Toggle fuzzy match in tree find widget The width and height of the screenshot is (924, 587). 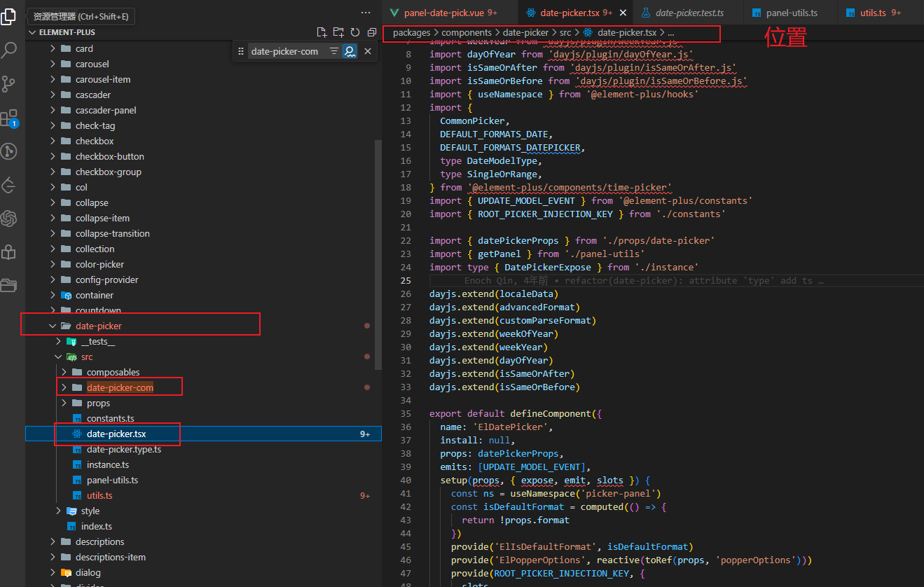(x=349, y=51)
